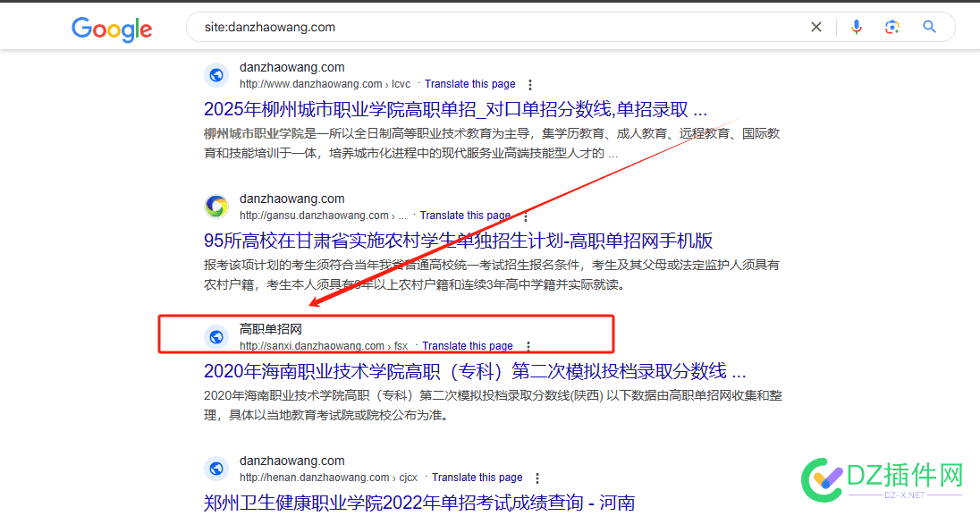Click snippet starting 2020年海南职业技术学院高职（专科）第二次模拟投档录取分数线(陕西)

[493, 405]
